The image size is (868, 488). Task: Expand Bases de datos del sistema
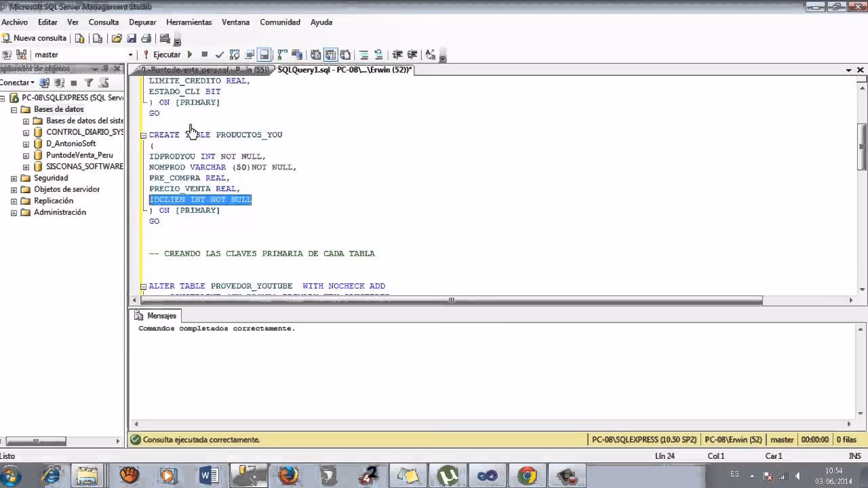click(x=26, y=121)
